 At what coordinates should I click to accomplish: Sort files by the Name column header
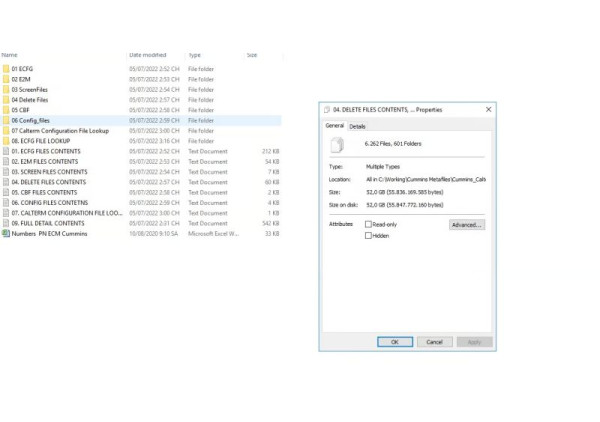click(10, 54)
